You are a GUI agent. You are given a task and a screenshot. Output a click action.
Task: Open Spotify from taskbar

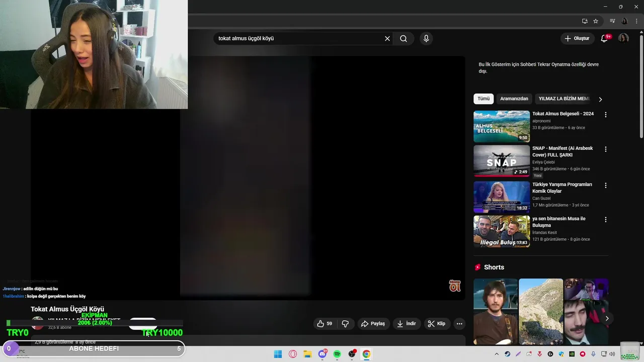[x=337, y=354]
